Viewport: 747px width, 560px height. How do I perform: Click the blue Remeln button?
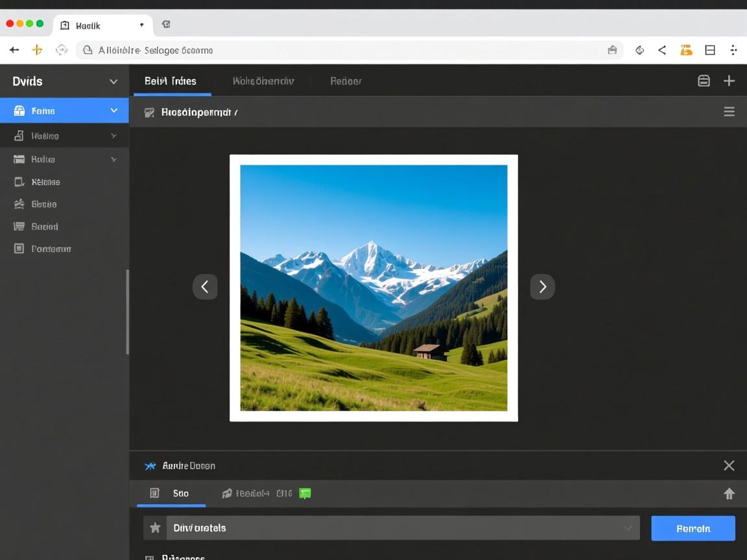click(693, 528)
